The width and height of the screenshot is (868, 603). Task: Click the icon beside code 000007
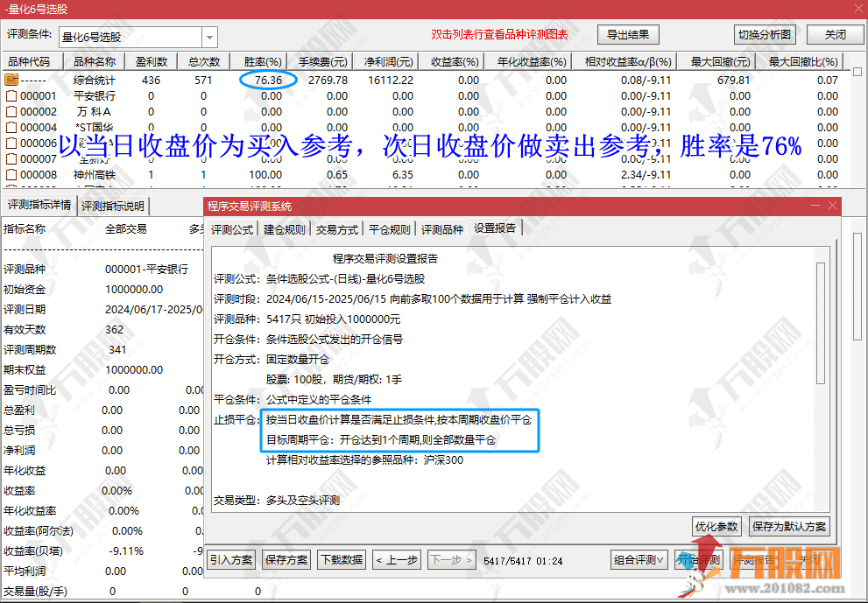11,158
